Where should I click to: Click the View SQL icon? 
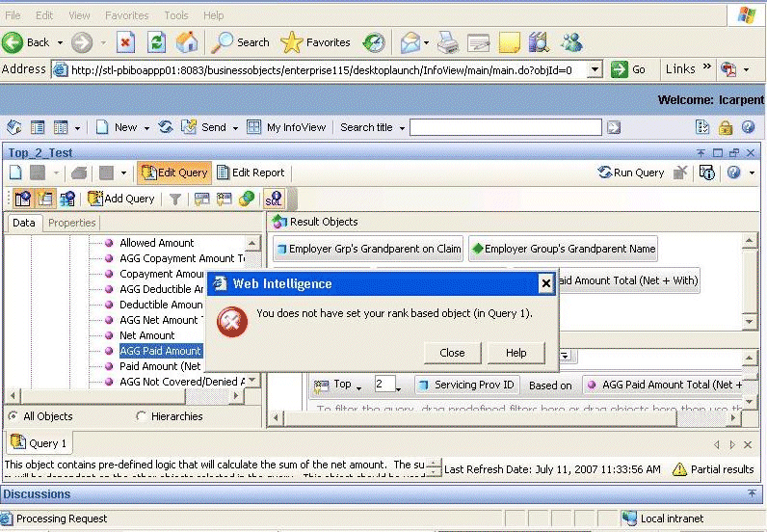273,199
